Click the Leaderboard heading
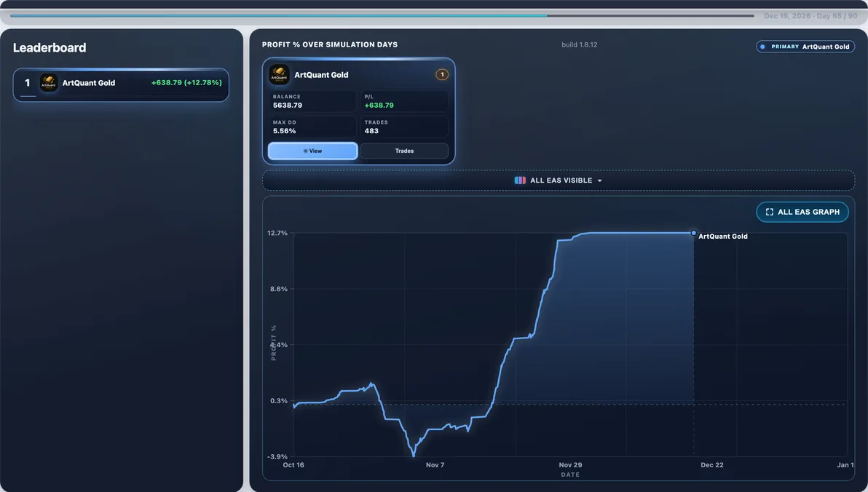This screenshot has height=492, width=868. click(50, 47)
